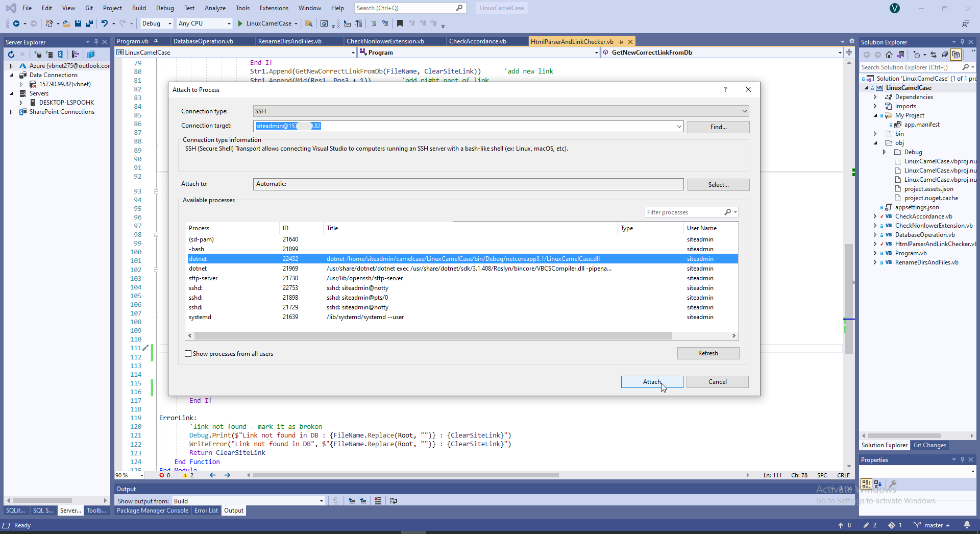Open the Build menu
980x534 pixels.
click(x=139, y=8)
